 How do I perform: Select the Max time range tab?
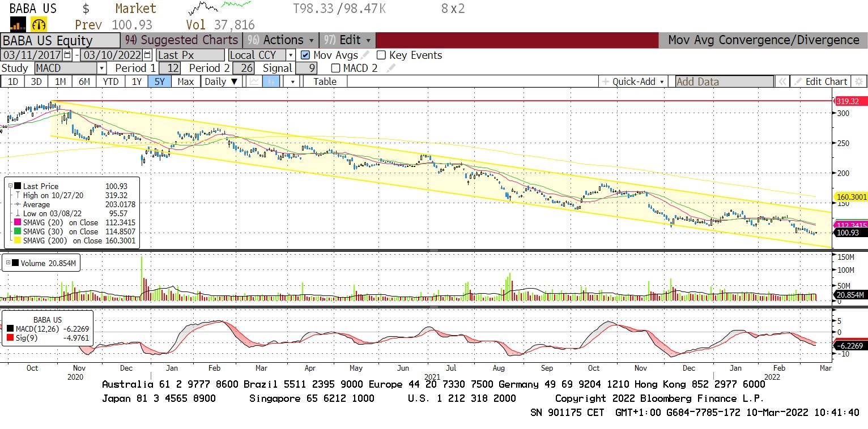185,81
